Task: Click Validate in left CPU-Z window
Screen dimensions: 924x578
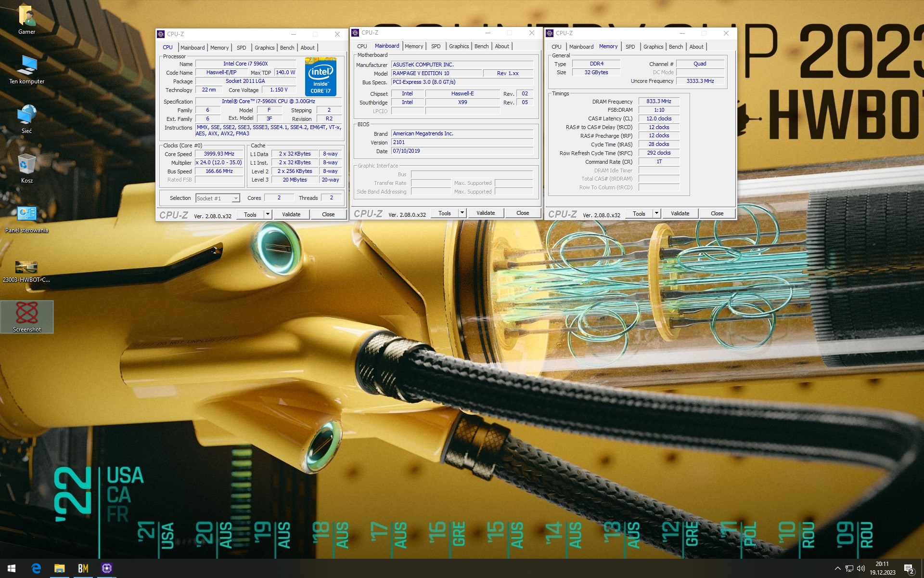Action: coord(291,215)
